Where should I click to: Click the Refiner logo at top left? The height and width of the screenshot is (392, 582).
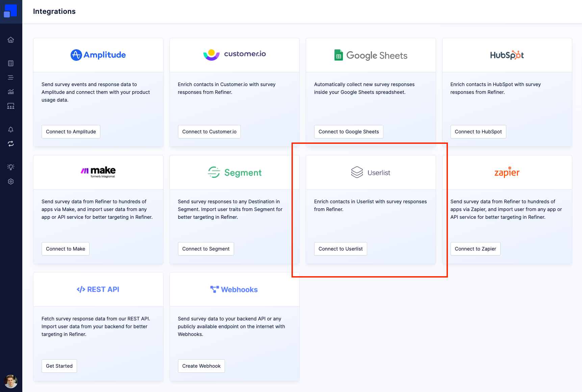10,11
